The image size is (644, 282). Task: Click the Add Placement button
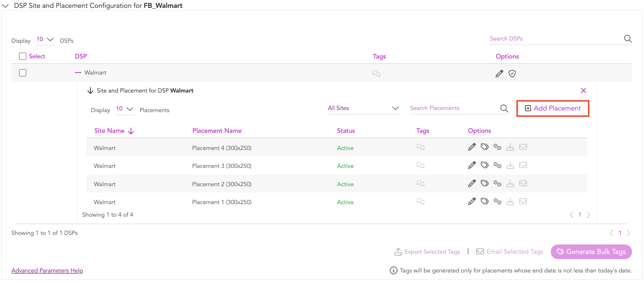(553, 108)
